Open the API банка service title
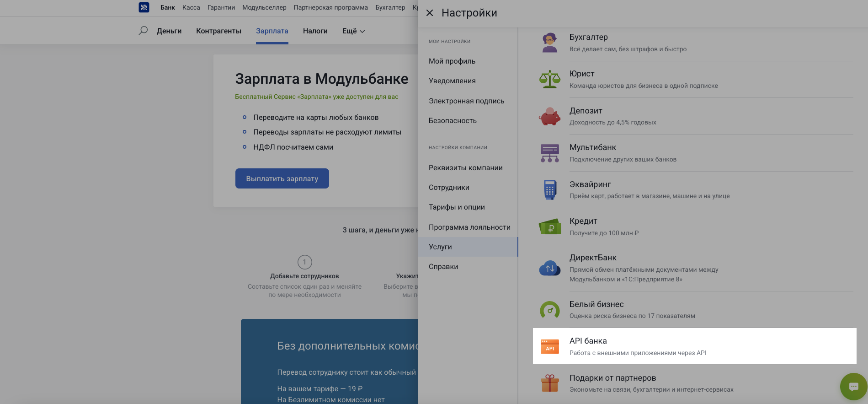 [x=588, y=341]
